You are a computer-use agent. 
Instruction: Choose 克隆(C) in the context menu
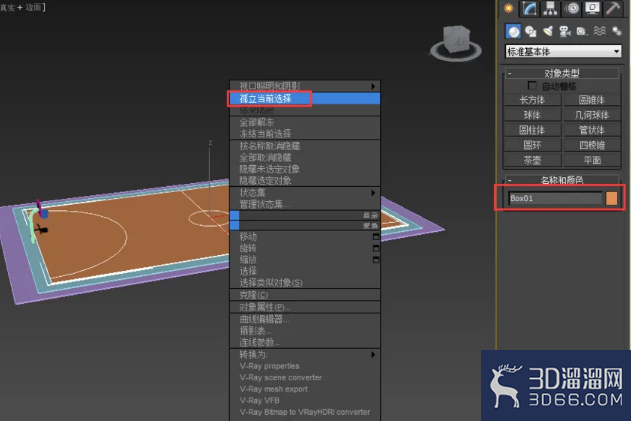[x=305, y=295]
